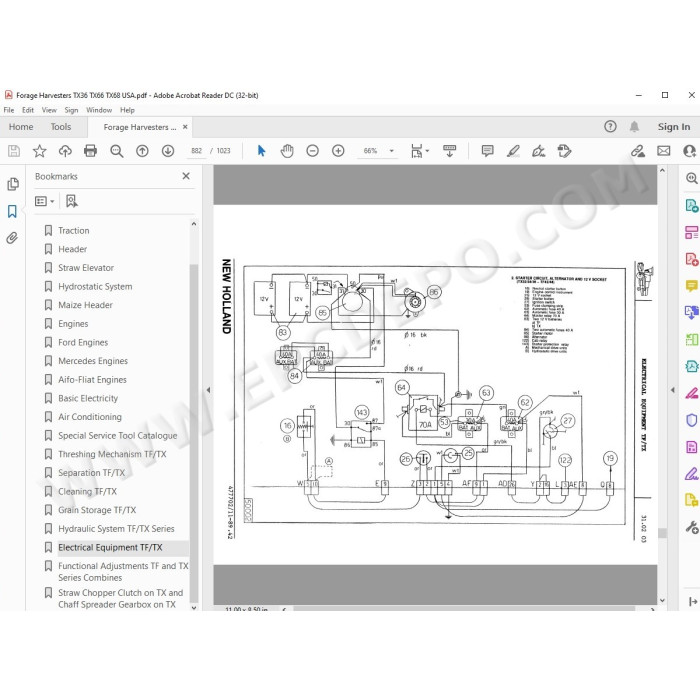Open the File menu
The width and height of the screenshot is (700, 700).
[x=8, y=110]
